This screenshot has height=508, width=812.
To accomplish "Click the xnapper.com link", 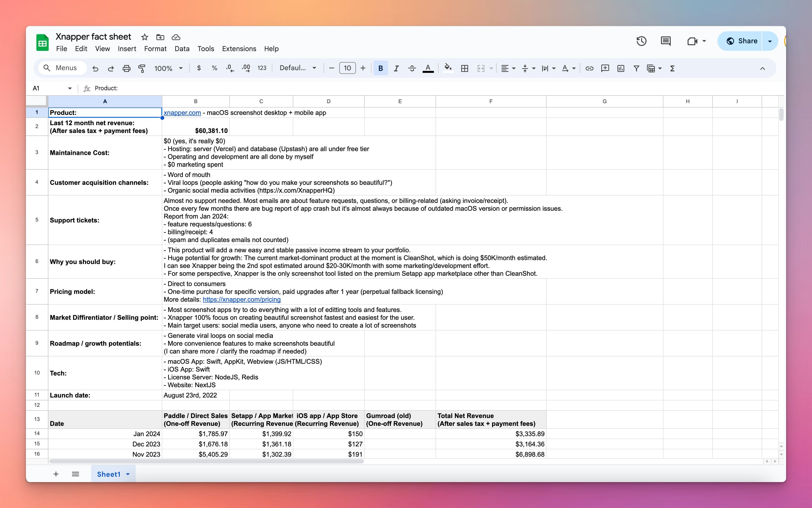I will [182, 112].
